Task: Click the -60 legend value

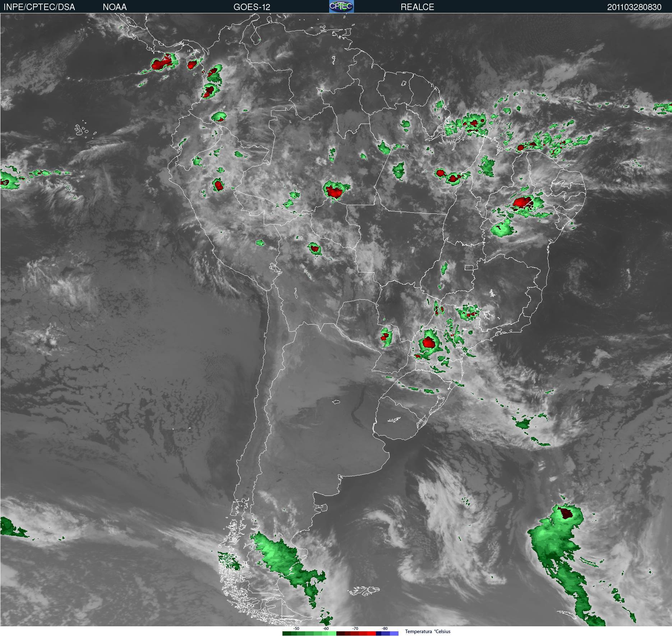Action: [326, 628]
